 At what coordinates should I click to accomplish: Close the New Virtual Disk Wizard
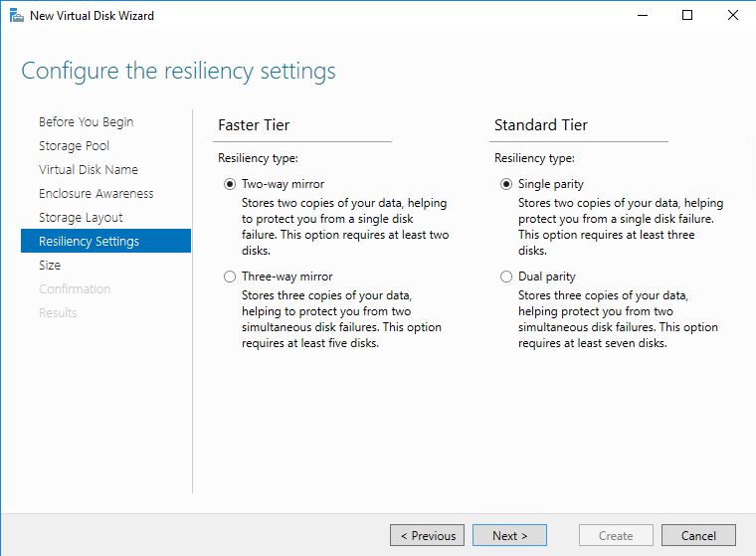point(733,16)
